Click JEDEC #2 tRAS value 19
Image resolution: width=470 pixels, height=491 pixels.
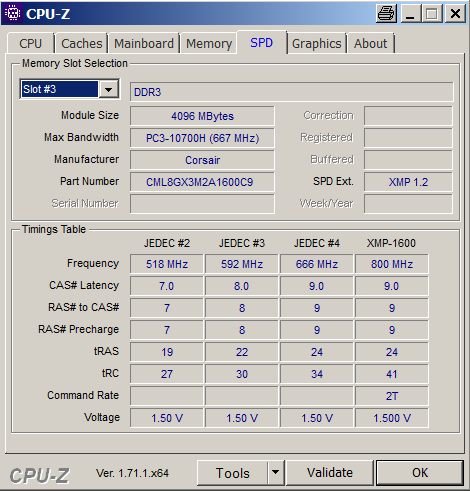coord(167,352)
